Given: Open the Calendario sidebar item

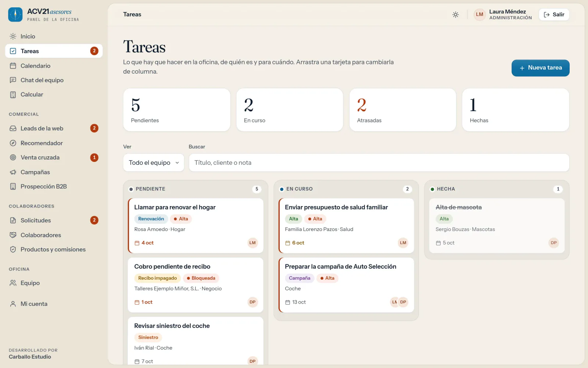Looking at the screenshot, I should point(54,66).
